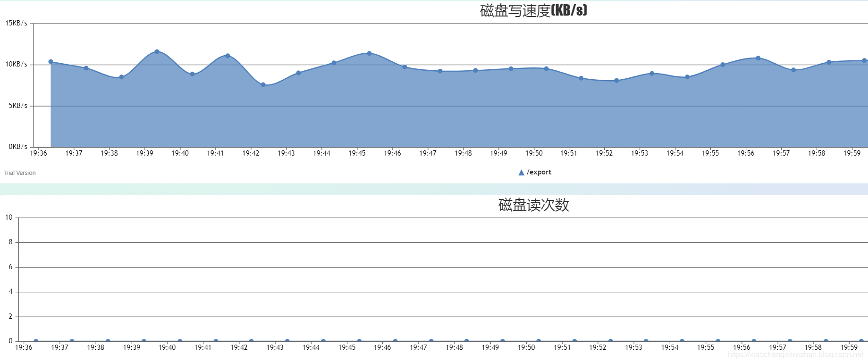Select write-speed data point just after 19:38 tick
Screen dimensions: 868x363
click(x=121, y=77)
